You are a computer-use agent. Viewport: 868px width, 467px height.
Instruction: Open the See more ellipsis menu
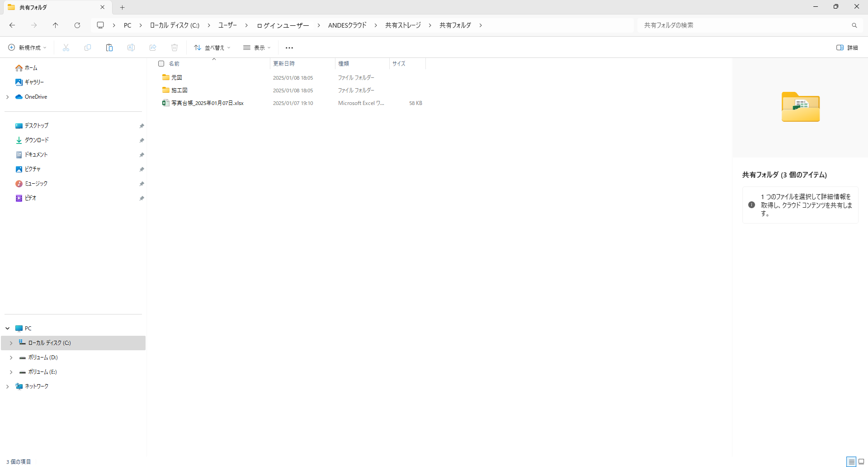tap(289, 48)
